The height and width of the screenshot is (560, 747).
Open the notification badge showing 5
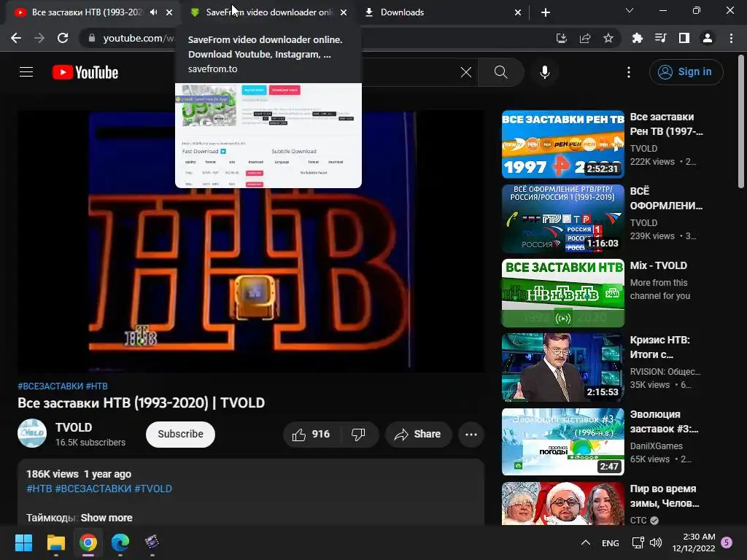727,542
